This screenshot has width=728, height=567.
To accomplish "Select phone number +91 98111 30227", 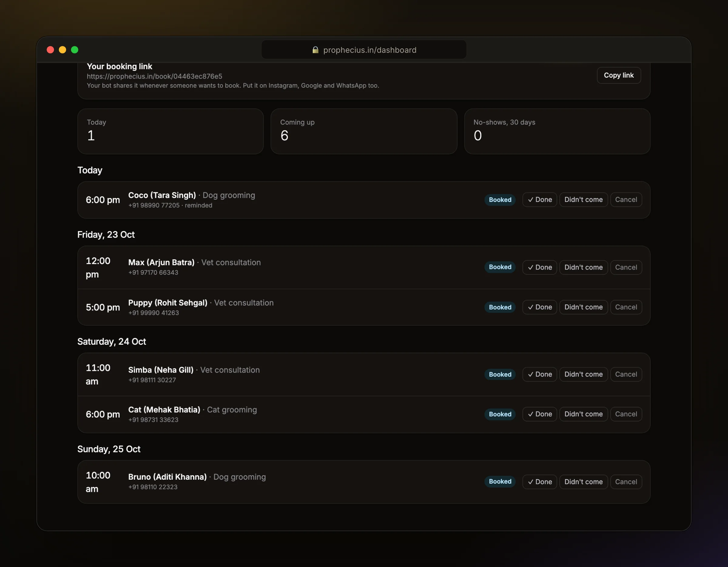I will [152, 380].
